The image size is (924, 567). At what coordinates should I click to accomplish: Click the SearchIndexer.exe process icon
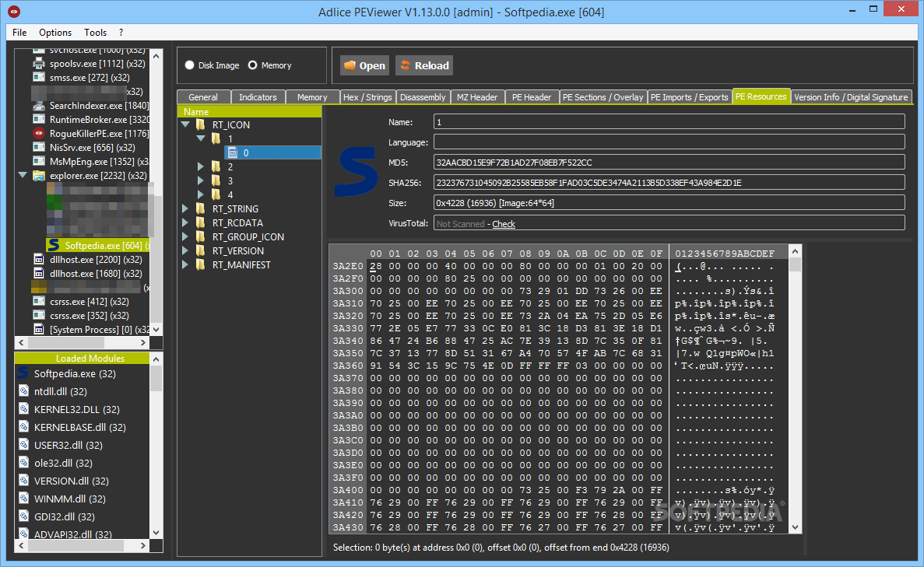[x=39, y=106]
